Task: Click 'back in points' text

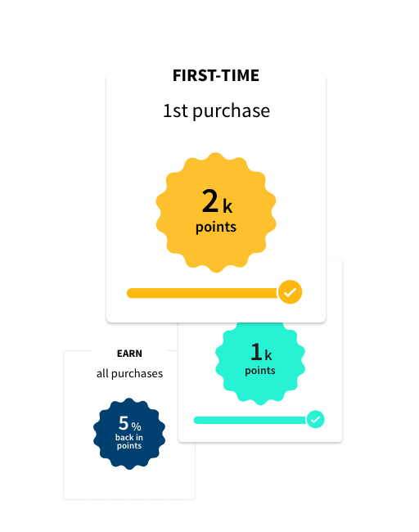Action: [x=129, y=442]
